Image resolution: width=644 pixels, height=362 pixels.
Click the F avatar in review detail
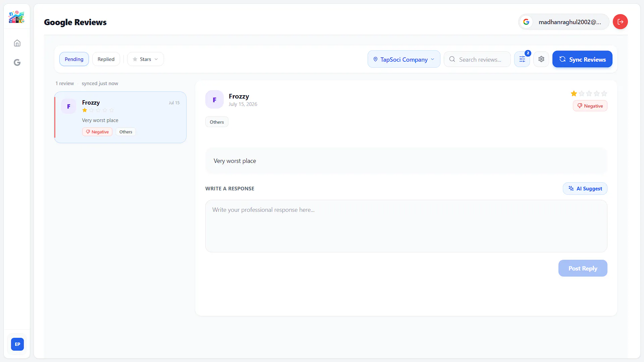[214, 100]
